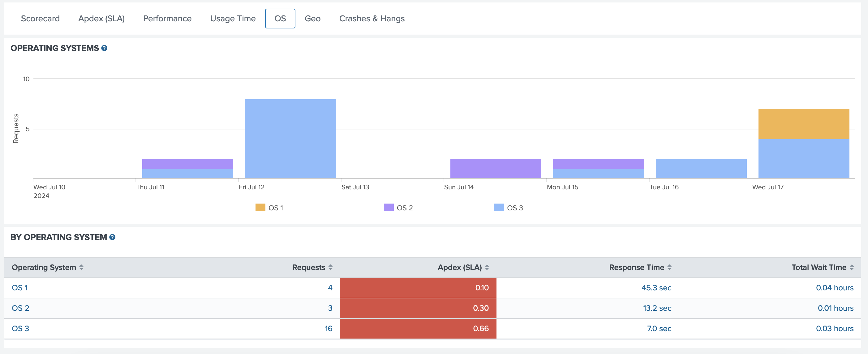Image resolution: width=868 pixels, height=354 pixels.
Task: Sort table by Total Wait Time arrows
Action: [852, 267]
